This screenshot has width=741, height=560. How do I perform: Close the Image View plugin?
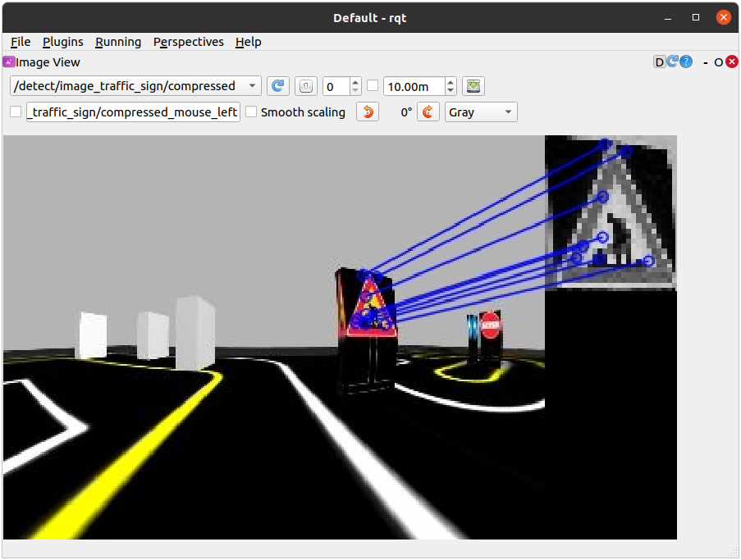[x=732, y=62]
